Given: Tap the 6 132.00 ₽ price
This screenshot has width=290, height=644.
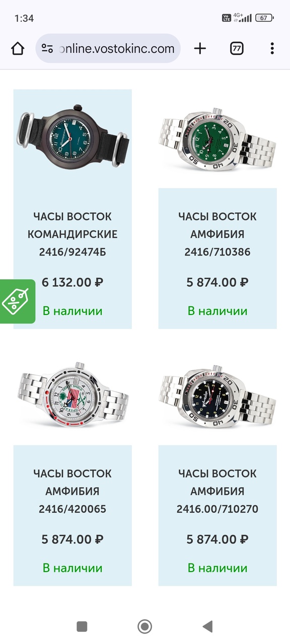Looking at the screenshot, I should pos(72,282).
